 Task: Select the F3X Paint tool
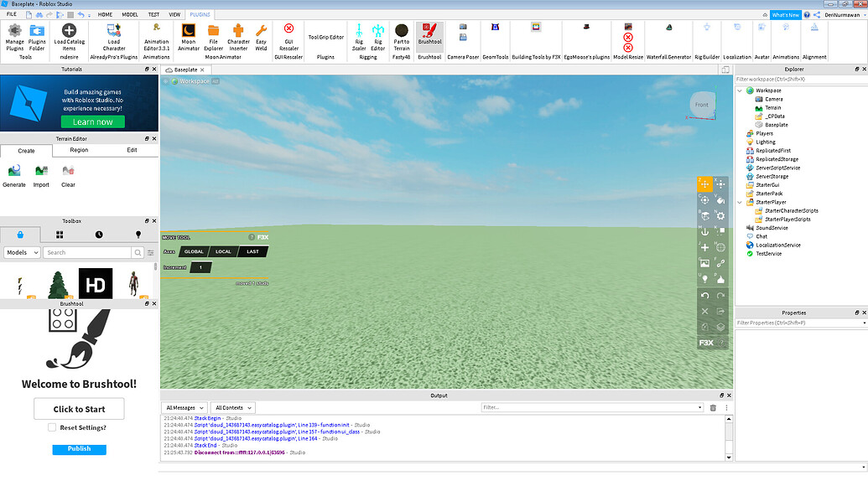(720, 201)
